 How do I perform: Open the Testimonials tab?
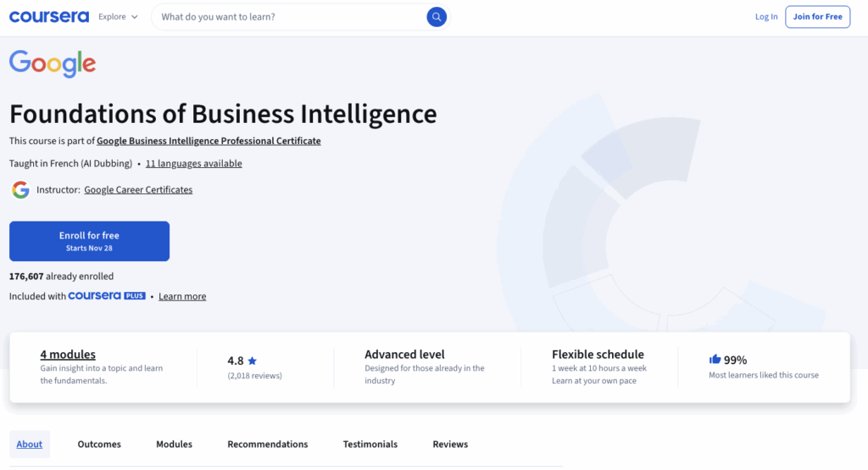tap(370, 444)
